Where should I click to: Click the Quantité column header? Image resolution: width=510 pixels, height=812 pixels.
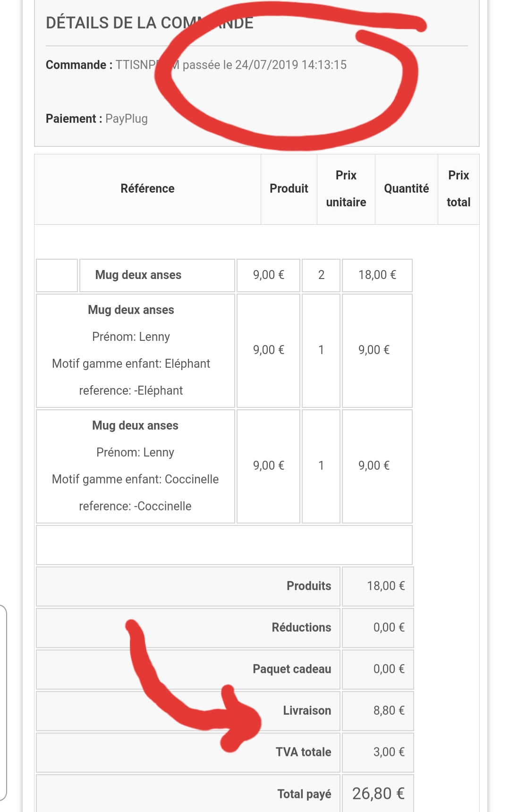click(x=406, y=189)
